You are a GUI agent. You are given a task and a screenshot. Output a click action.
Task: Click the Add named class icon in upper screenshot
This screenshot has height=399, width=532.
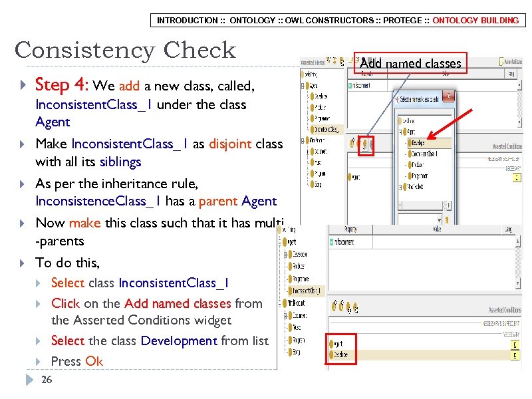(365, 144)
